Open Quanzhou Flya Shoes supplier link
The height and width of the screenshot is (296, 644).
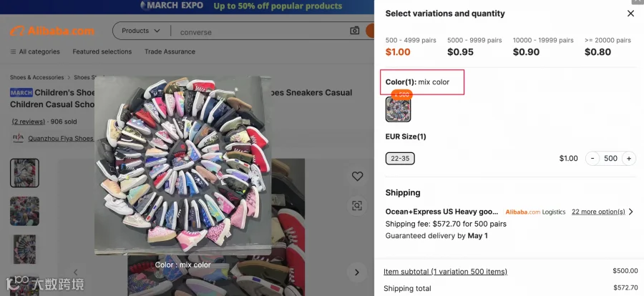pyautogui.click(x=61, y=139)
